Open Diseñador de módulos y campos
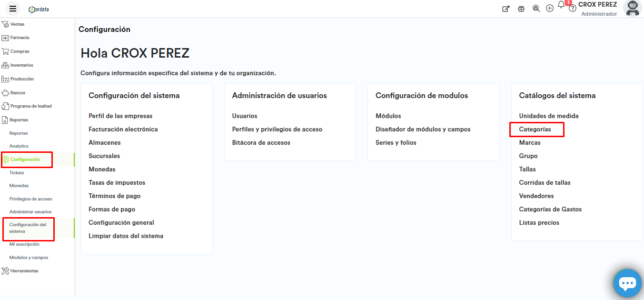The width and height of the screenshot is (644, 300). 423,130
